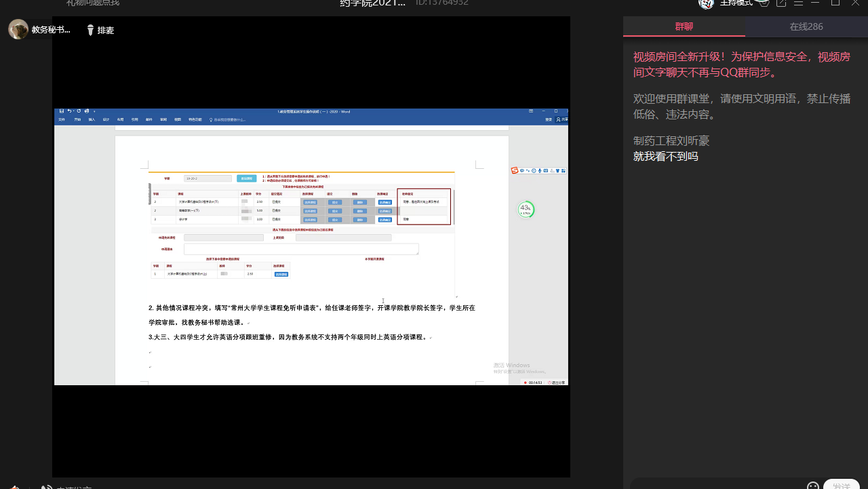Viewport: 868px width, 489px height.
Task: Click the Sogou voice input microphone icon
Action: pos(540,170)
